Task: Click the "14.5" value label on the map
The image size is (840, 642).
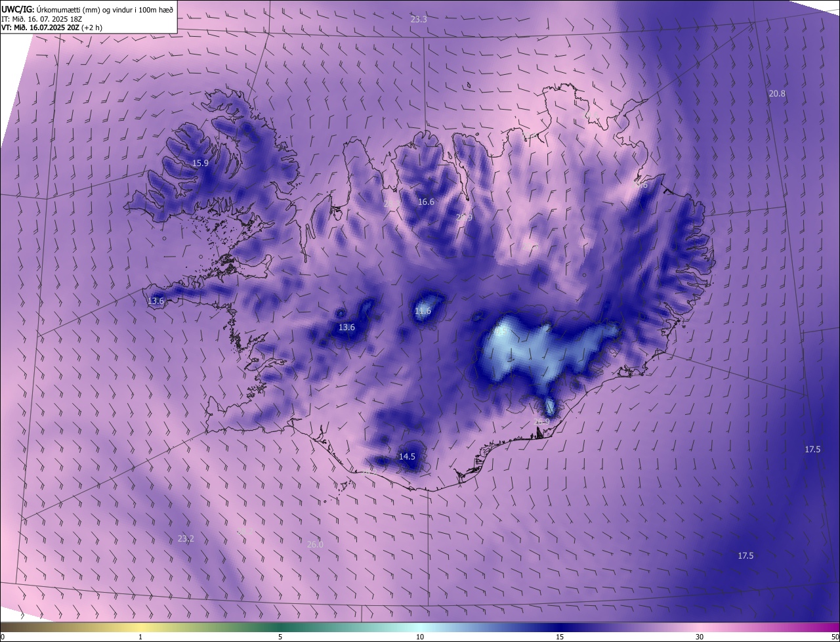Action: 407,456
